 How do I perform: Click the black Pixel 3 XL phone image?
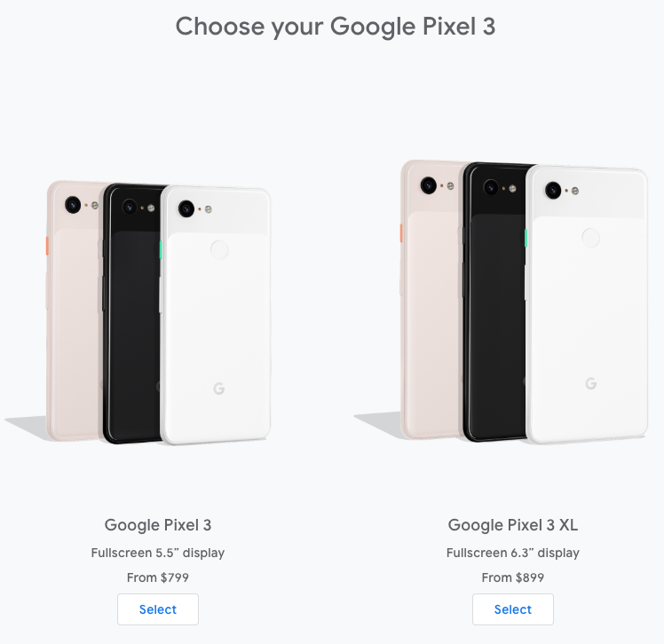(495, 302)
